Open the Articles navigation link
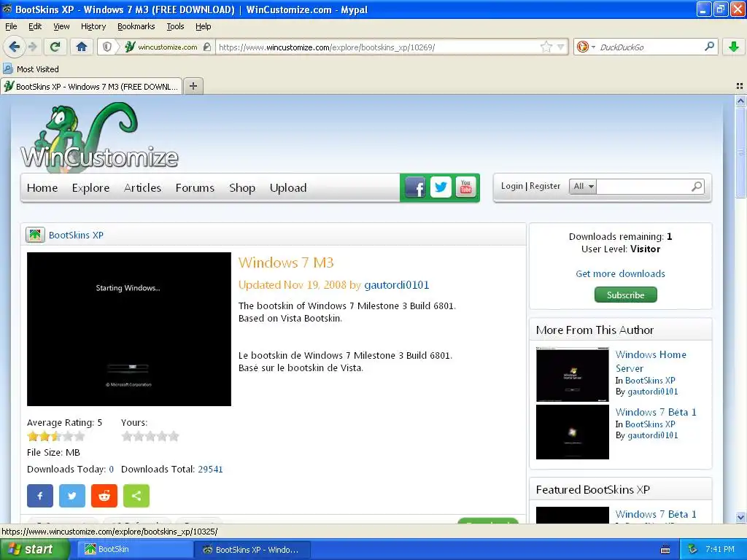This screenshot has width=747, height=560. coord(142,187)
